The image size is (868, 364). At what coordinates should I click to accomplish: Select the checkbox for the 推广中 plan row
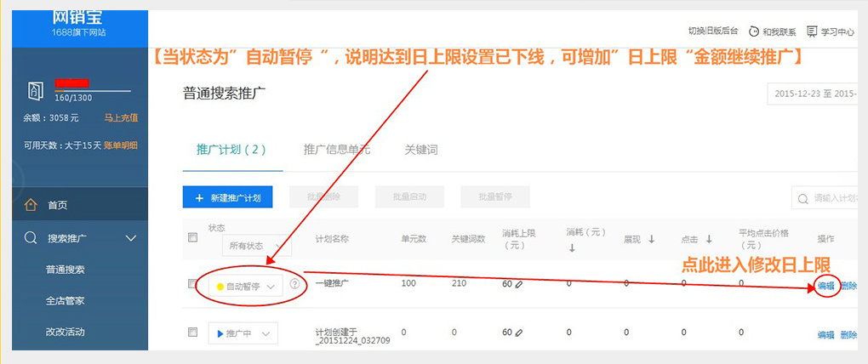tap(192, 332)
